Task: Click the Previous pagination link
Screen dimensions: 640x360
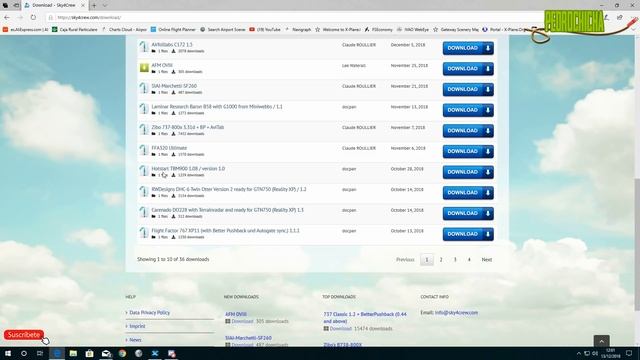Action: coord(405,260)
